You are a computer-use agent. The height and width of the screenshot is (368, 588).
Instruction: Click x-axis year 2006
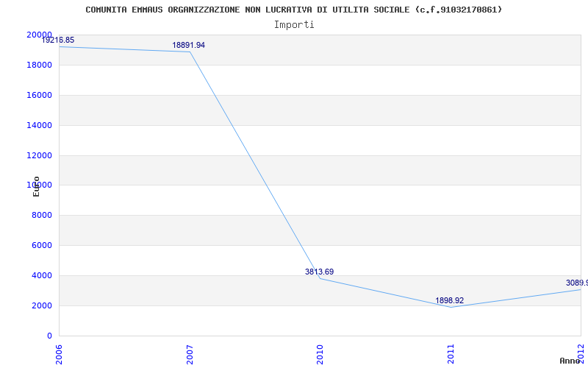pyautogui.click(x=60, y=354)
